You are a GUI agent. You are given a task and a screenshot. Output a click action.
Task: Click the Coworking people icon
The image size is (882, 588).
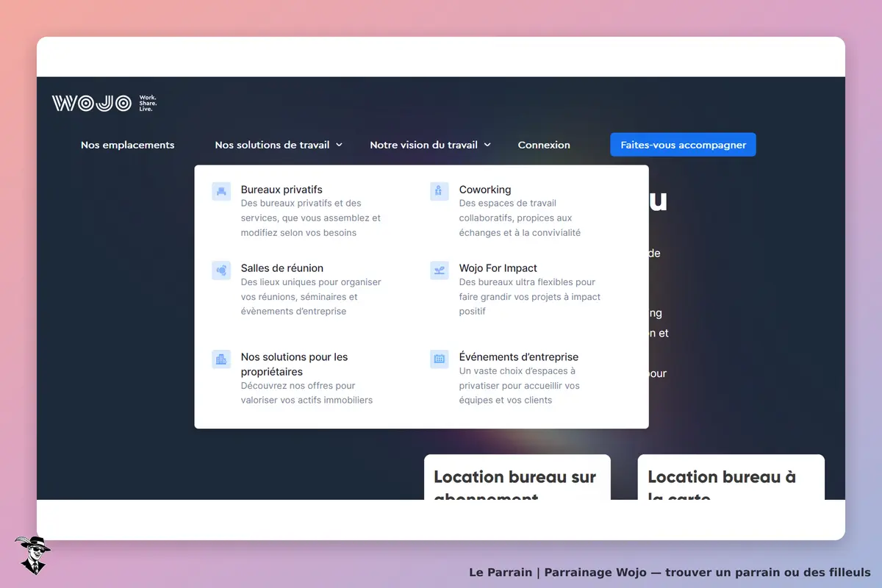pos(440,191)
